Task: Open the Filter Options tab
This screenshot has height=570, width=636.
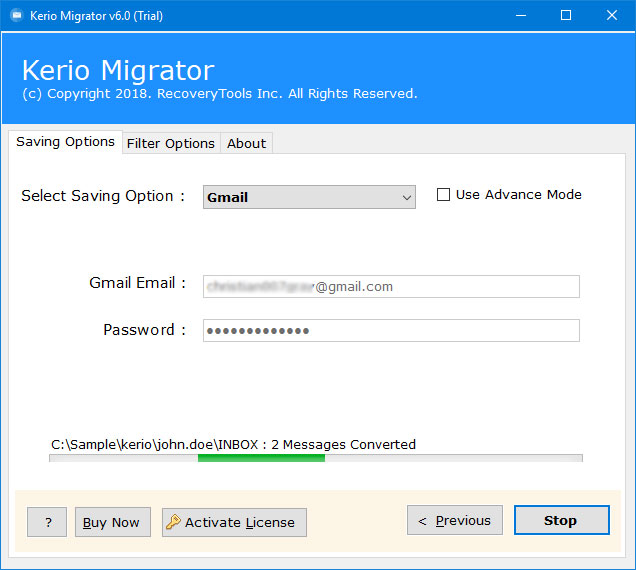Action: tap(171, 144)
